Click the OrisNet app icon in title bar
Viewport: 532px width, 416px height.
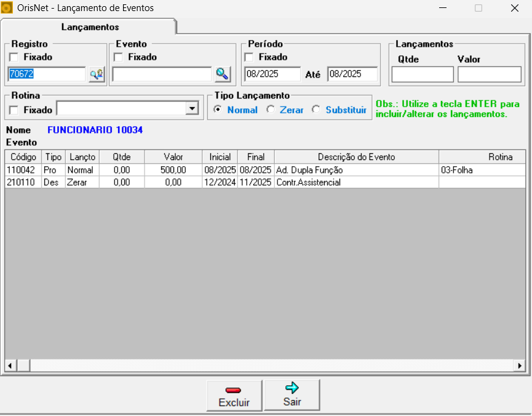(7, 8)
